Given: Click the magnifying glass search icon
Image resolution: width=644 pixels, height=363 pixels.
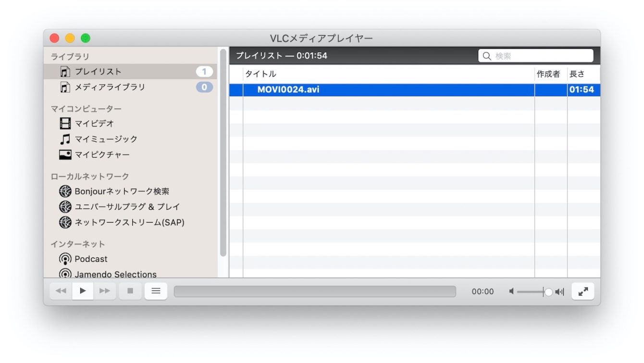Looking at the screenshot, I should pos(487,56).
